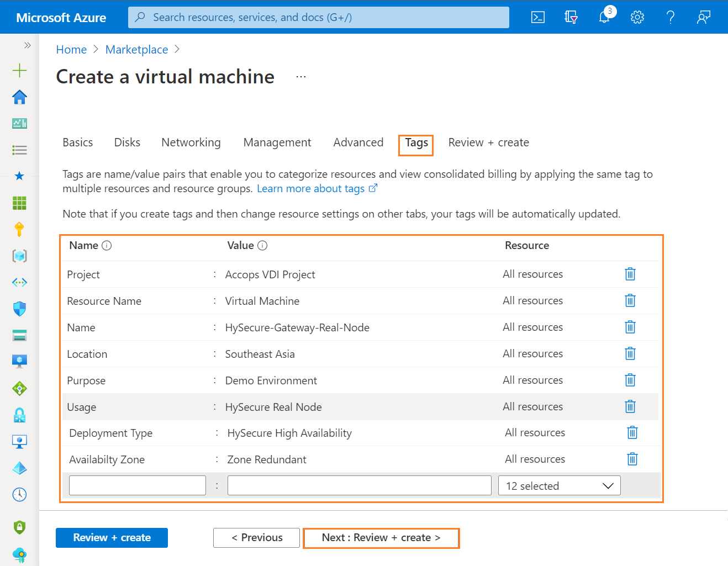Click empty new tag Name field
The height and width of the screenshot is (566, 728).
click(x=138, y=485)
